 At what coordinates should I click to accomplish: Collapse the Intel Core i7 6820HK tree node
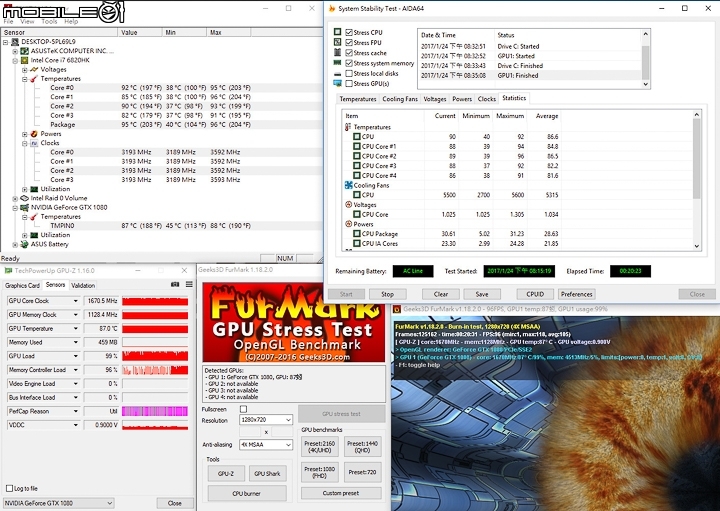coord(15,60)
